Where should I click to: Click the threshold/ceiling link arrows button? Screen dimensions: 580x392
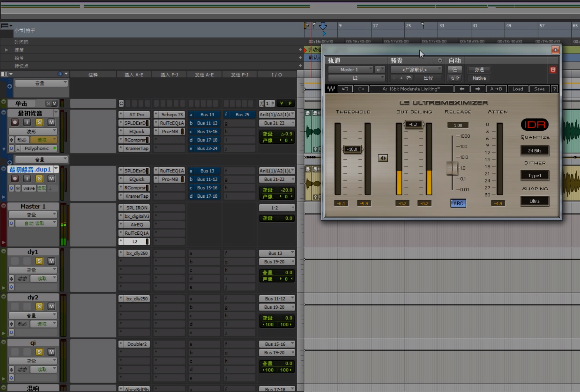click(x=383, y=158)
